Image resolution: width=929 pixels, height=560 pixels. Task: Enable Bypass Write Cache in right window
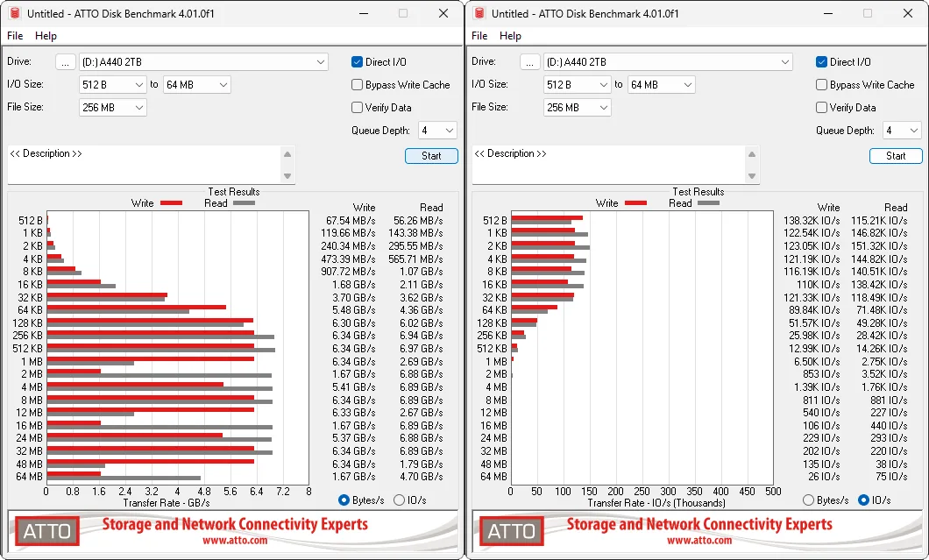(821, 85)
